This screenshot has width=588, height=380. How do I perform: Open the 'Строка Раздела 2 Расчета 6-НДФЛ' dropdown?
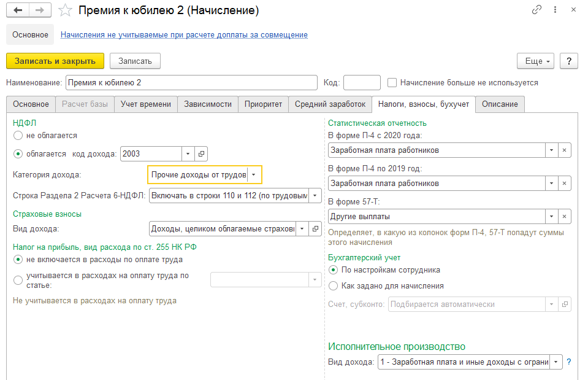[315, 196]
